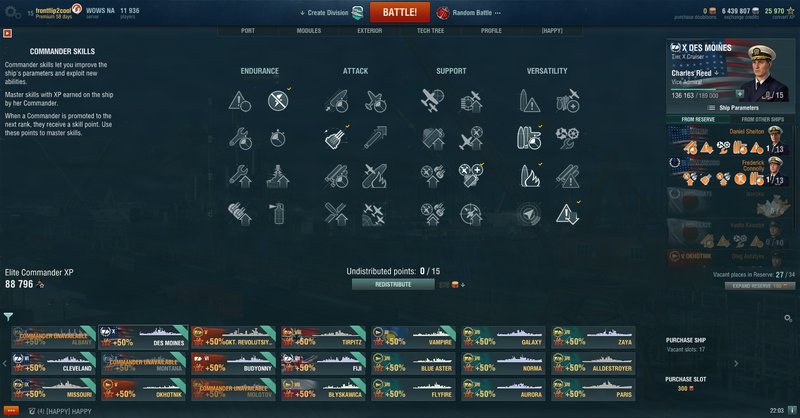This screenshot has height=418, width=800.
Task: Select the fire flame skill in Versatility
Action: [x=529, y=177]
